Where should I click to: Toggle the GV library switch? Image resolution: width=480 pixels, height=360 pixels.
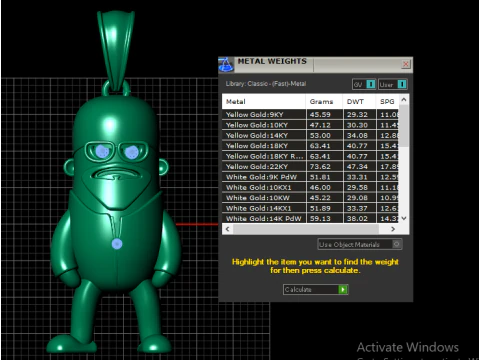(371, 84)
